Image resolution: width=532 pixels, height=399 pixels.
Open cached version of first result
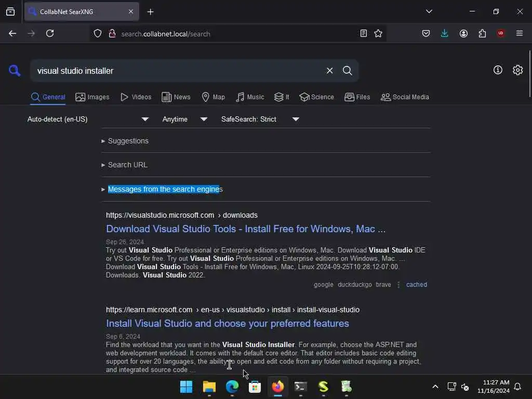(417, 285)
